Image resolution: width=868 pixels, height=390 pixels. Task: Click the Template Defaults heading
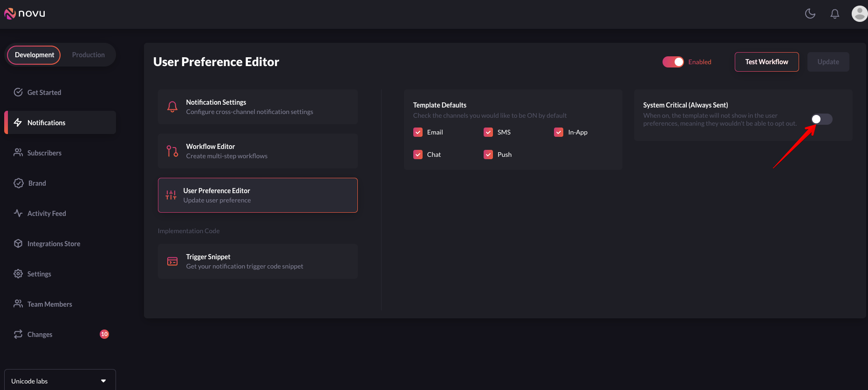439,105
